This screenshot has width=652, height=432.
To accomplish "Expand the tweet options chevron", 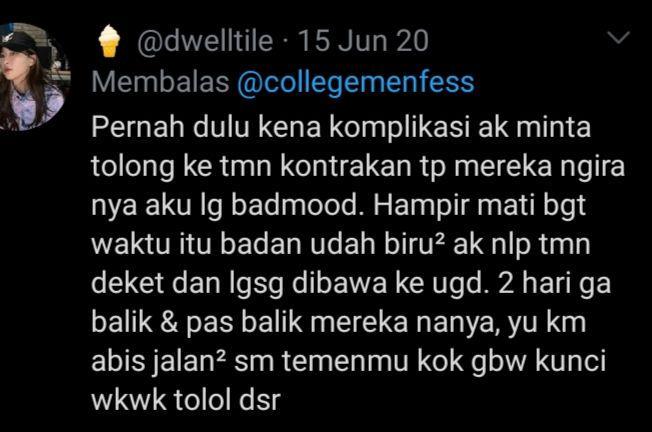I will tap(618, 37).
